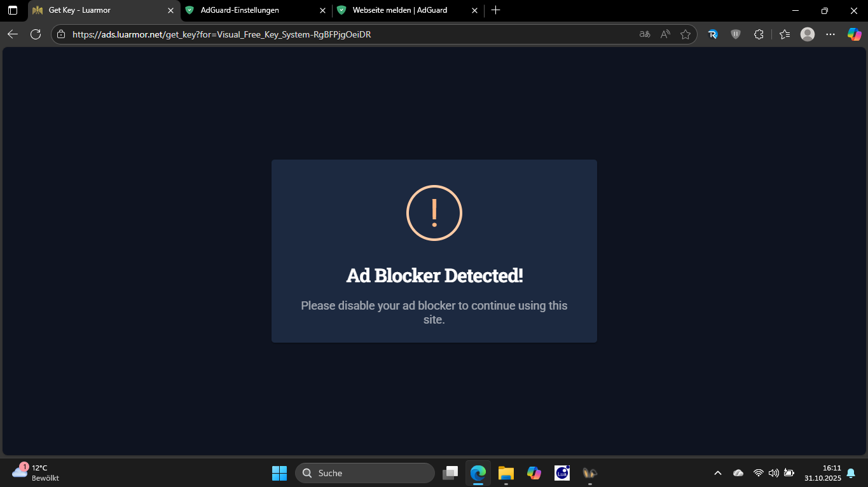Reload the luarmor.net page

pyautogui.click(x=36, y=34)
